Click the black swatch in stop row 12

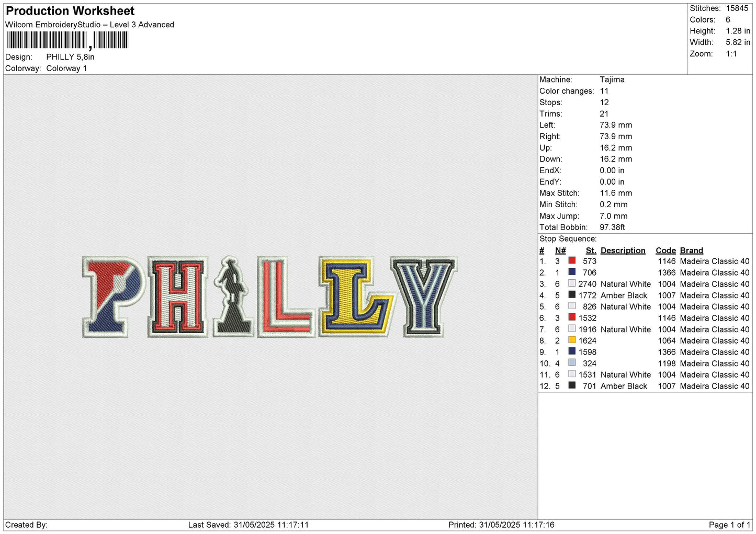coord(572,385)
